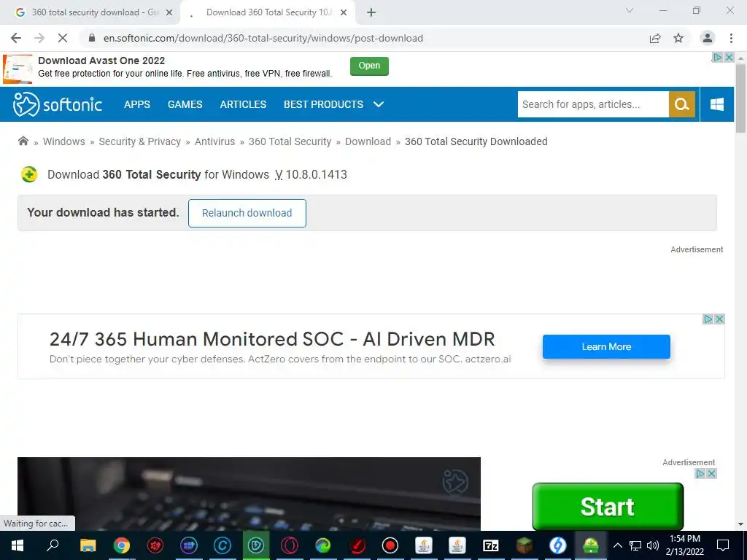This screenshot has width=747, height=560.
Task: Open the Windows Start menu
Action: click(x=18, y=545)
